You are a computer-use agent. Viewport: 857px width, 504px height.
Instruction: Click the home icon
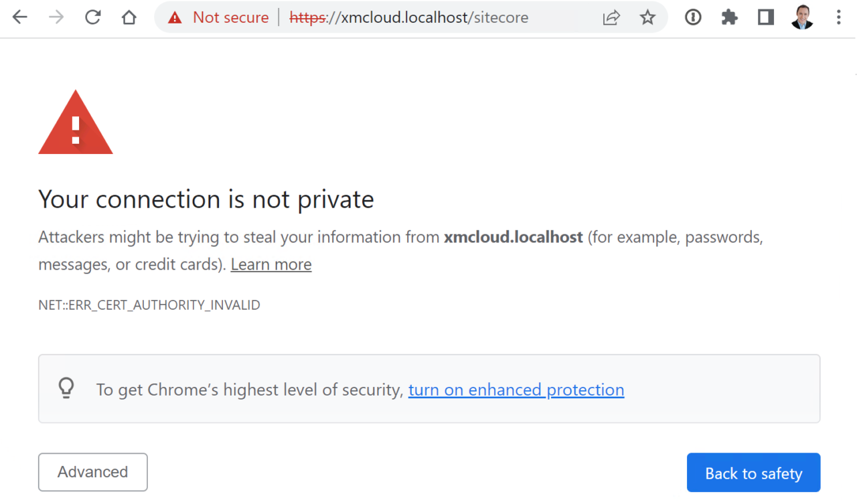point(129,17)
